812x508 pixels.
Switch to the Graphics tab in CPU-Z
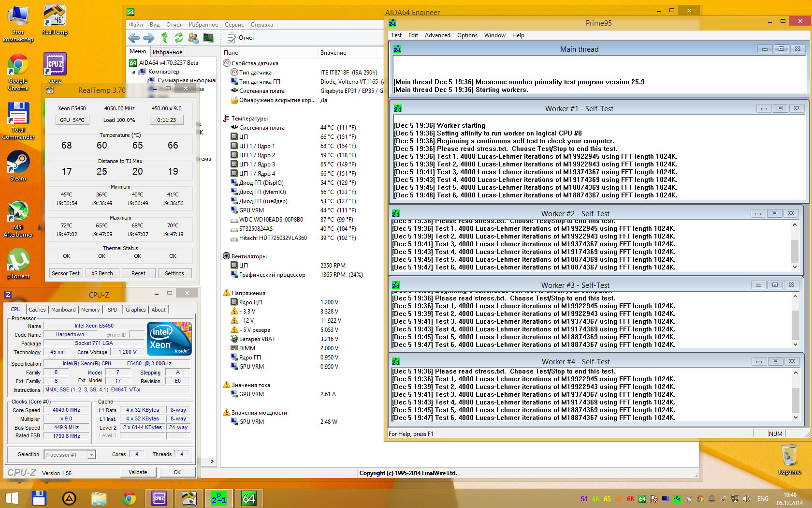tap(136, 310)
